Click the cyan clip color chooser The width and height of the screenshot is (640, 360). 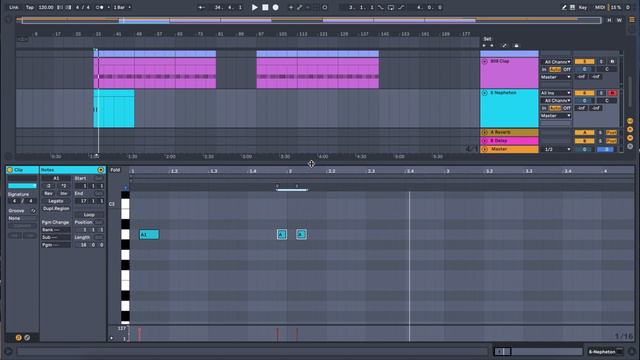(x=22, y=186)
